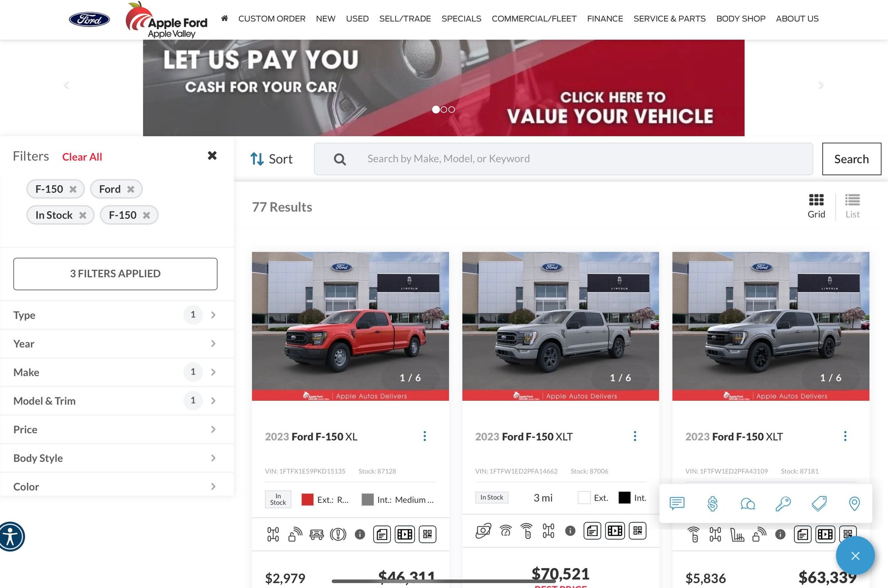Screen dimensions: 888x588
Task: Click the dollar sign finance icon
Action: tap(712, 504)
